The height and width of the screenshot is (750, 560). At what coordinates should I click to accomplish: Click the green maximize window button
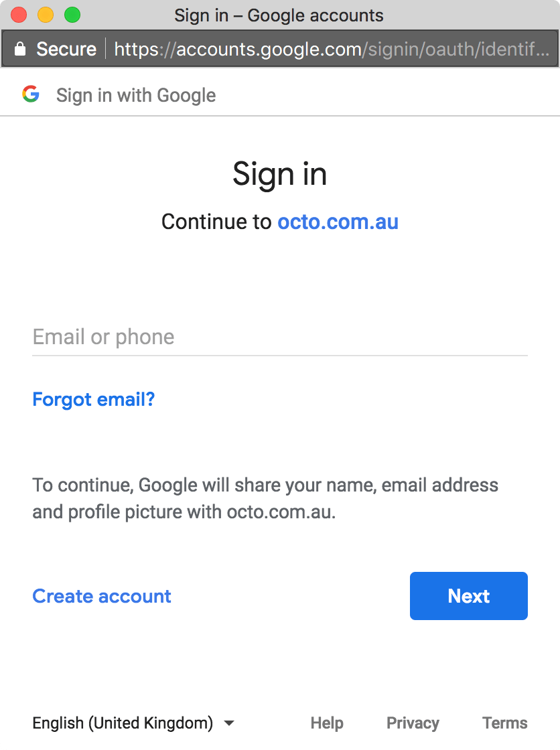72,15
